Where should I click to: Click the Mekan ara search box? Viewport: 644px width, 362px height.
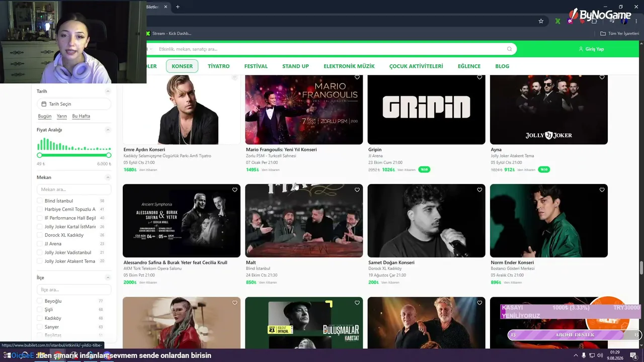point(74,190)
